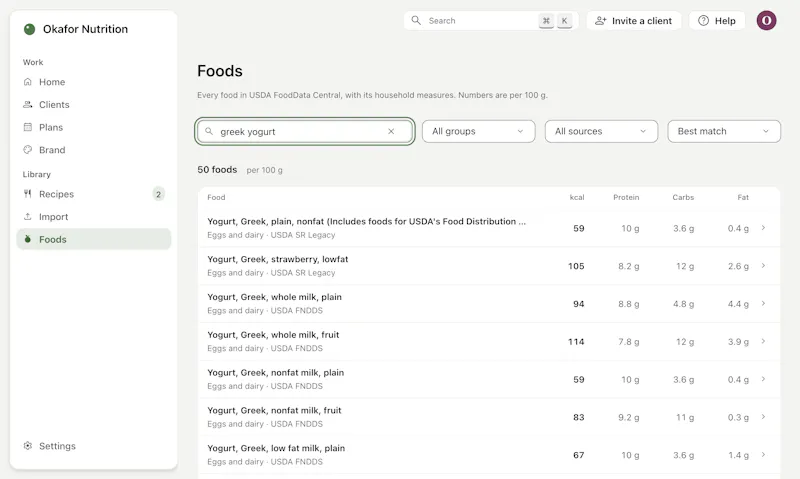Click the Foods page heading

coord(220,71)
